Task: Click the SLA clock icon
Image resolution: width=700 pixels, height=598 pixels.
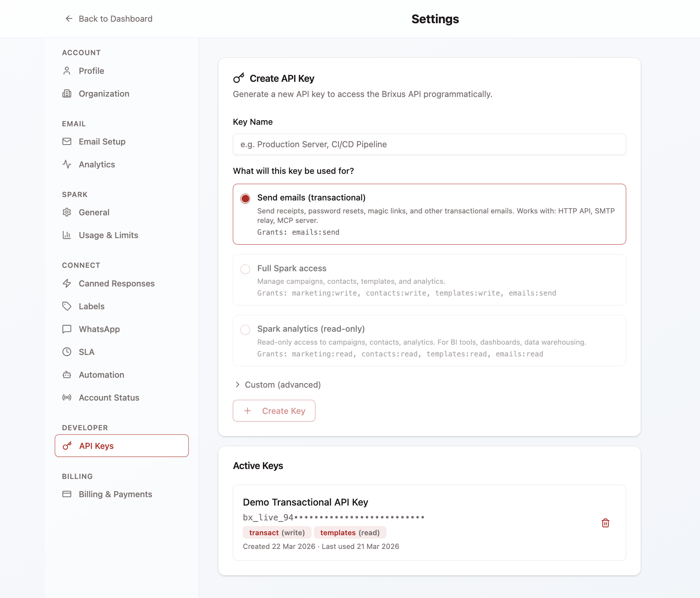Action: 67,352
